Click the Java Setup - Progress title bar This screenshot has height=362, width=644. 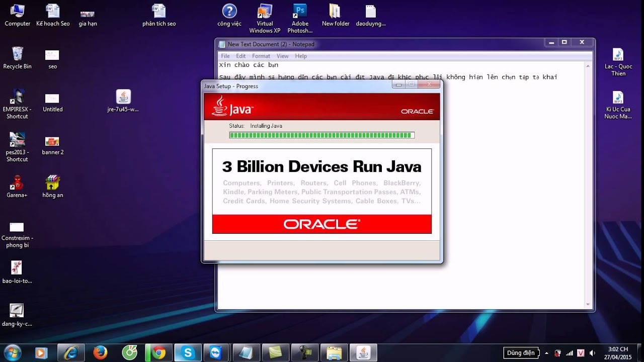pos(297,86)
